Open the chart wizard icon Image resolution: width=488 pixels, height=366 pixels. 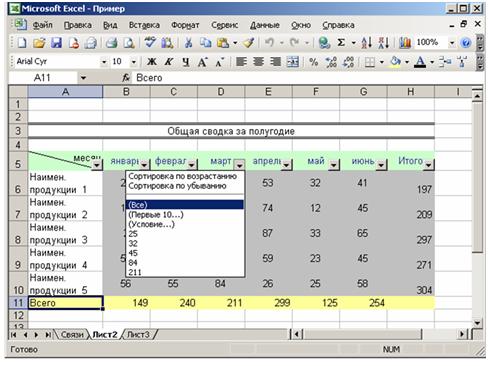(405, 43)
